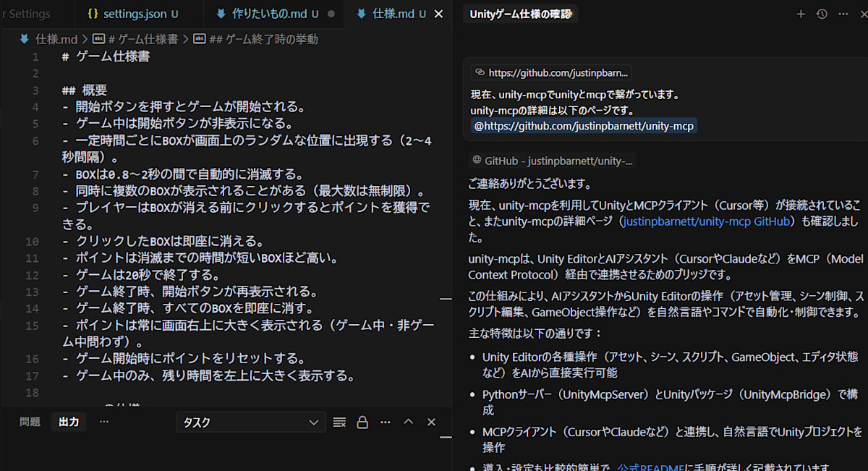Viewport: 868px width, 471px height.
Task: Click line 開始ボタンを押すとゲームが開始される
Action: click(x=184, y=107)
